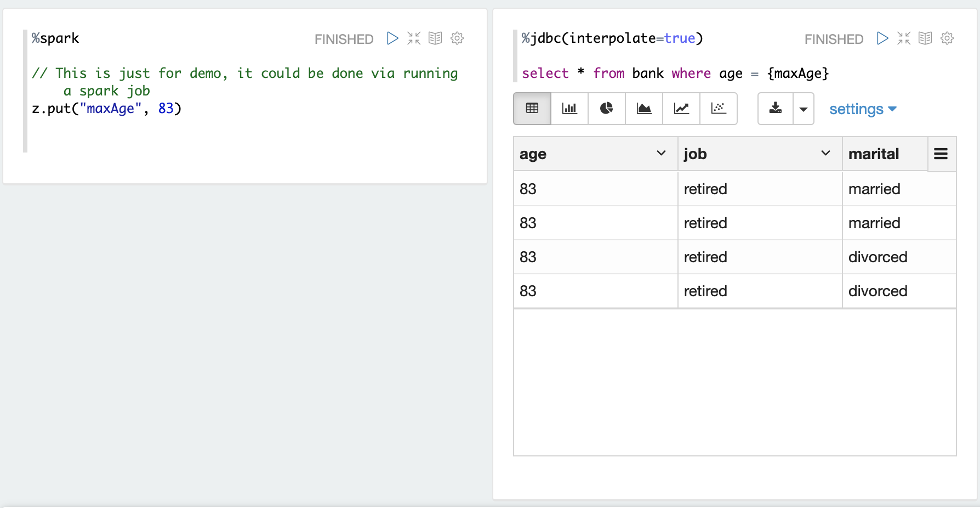
Task: Open the table grid hamburger menu
Action: pos(941,154)
